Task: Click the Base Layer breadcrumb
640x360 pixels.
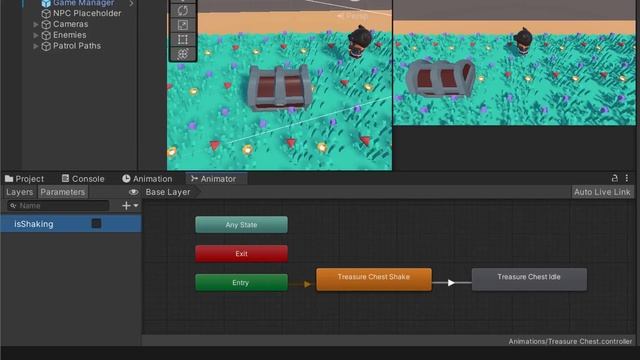Action: tap(168, 192)
